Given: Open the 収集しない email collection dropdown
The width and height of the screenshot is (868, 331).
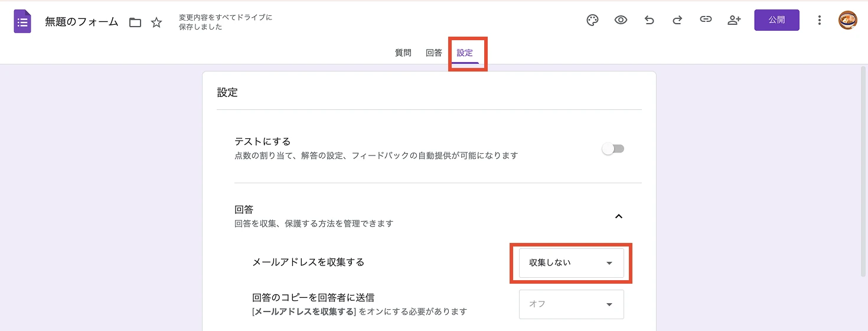Looking at the screenshot, I should tap(571, 262).
